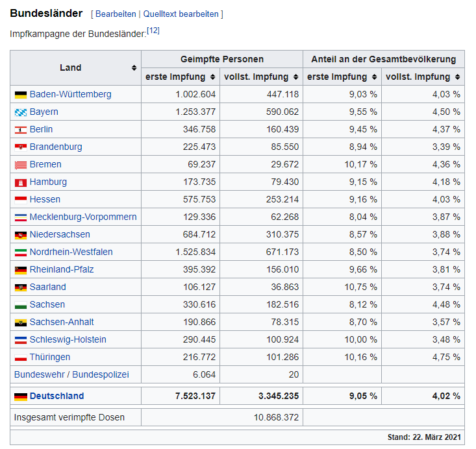The image size is (476, 449).
Task: Sort by erste Impfung under Geimpfte Personen
Action: (x=212, y=77)
